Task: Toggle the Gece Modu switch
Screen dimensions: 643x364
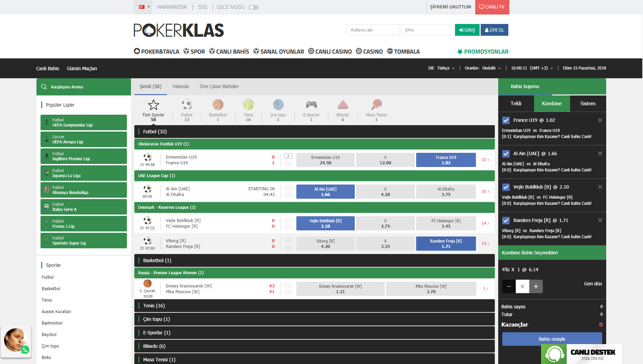Action: [253, 7]
